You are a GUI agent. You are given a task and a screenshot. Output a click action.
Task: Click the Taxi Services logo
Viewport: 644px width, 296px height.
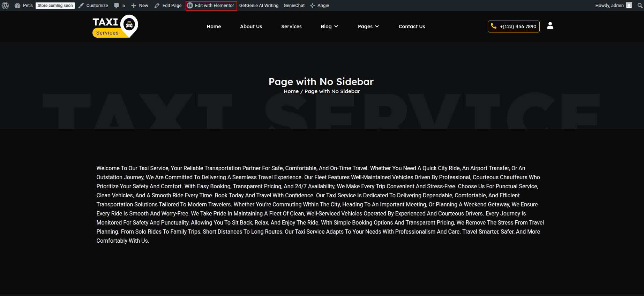[115, 26]
